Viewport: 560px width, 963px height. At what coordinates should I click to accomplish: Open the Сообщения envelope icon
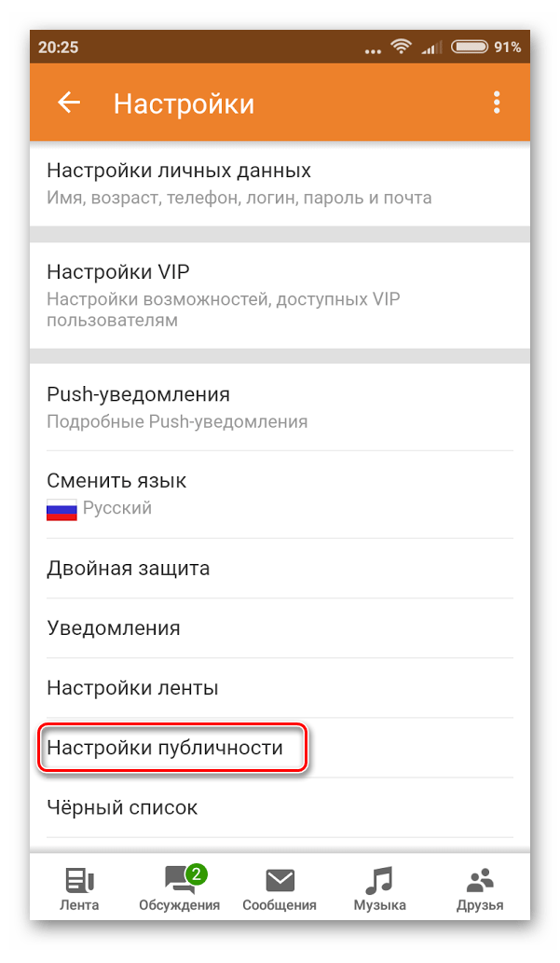point(280,881)
